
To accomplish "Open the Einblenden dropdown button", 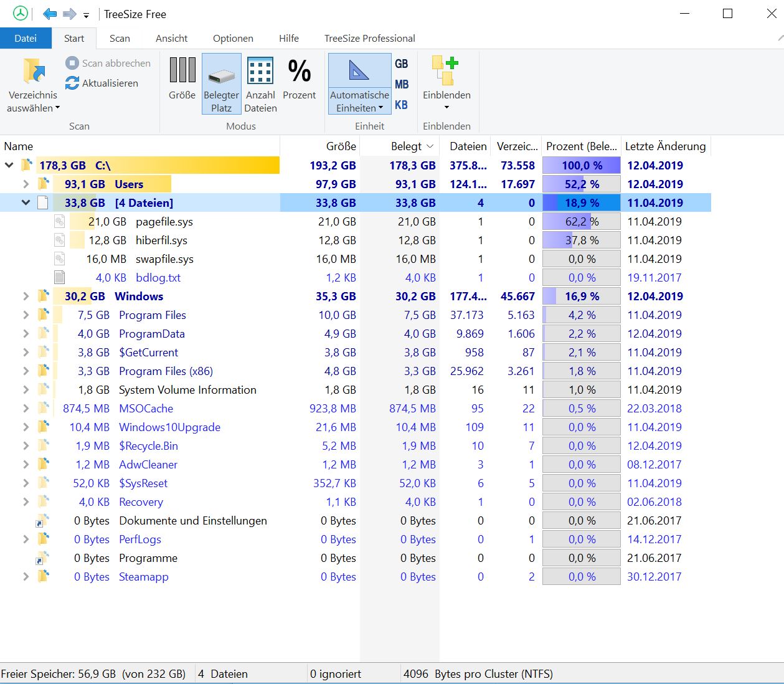I will pos(446,84).
